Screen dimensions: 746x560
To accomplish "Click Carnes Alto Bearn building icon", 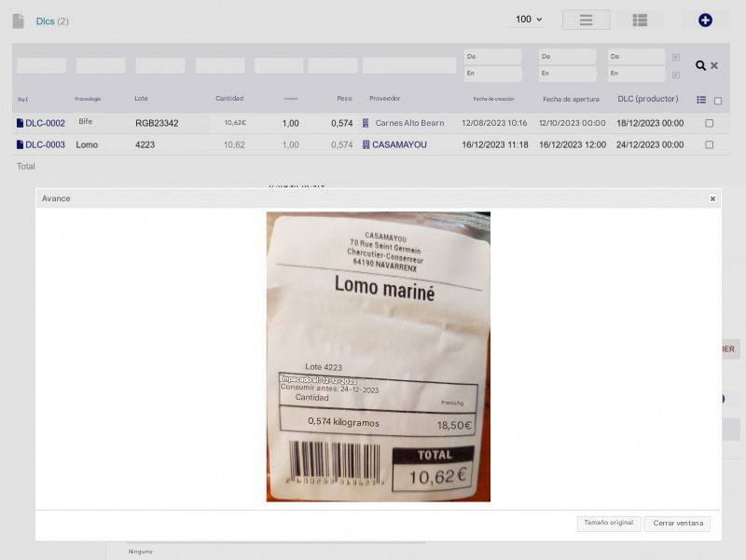I will pos(366,123).
